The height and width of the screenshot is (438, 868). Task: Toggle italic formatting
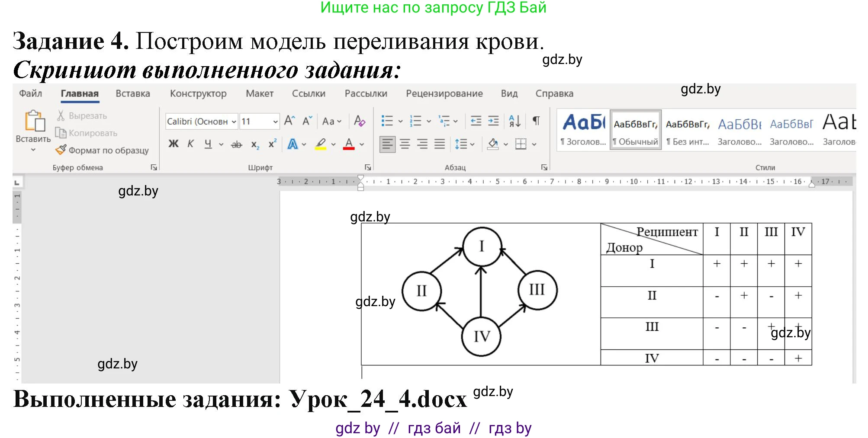coord(190,143)
